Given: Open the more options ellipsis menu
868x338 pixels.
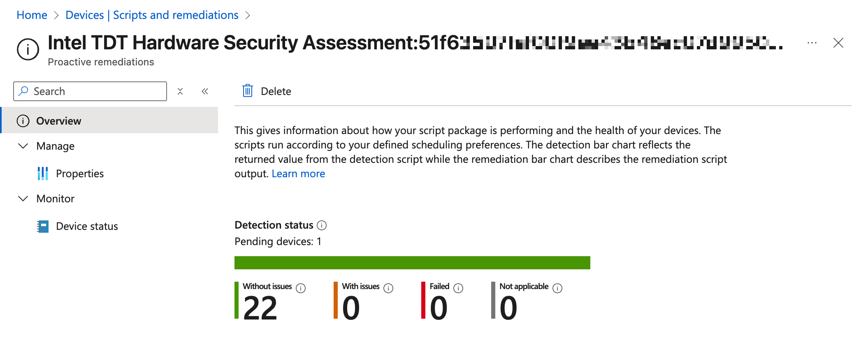Looking at the screenshot, I should point(812,43).
